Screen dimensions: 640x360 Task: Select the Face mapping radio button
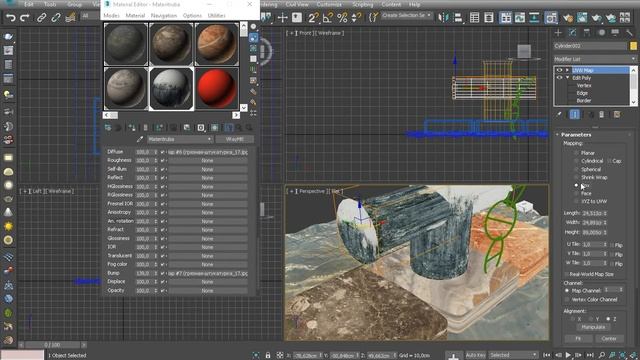click(x=576, y=193)
